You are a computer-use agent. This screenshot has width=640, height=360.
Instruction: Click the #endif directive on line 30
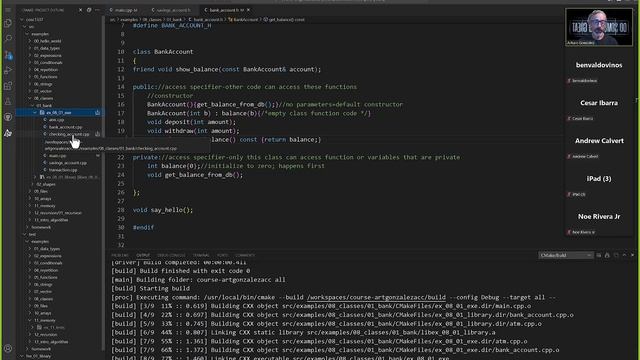143,227
